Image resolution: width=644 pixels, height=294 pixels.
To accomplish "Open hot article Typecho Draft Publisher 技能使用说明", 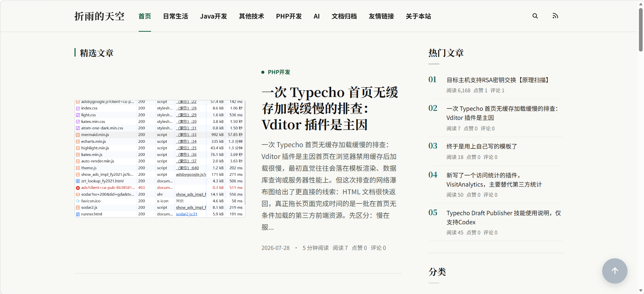I will (x=504, y=218).
